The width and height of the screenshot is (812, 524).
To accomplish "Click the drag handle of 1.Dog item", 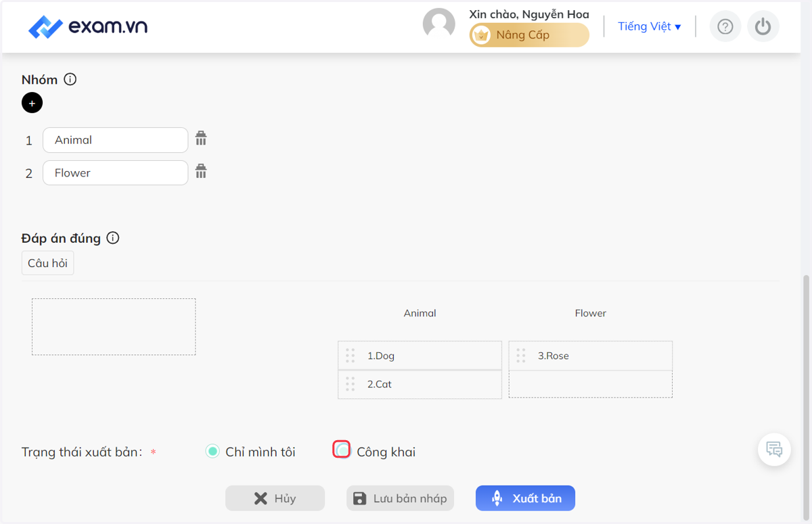I will point(350,356).
